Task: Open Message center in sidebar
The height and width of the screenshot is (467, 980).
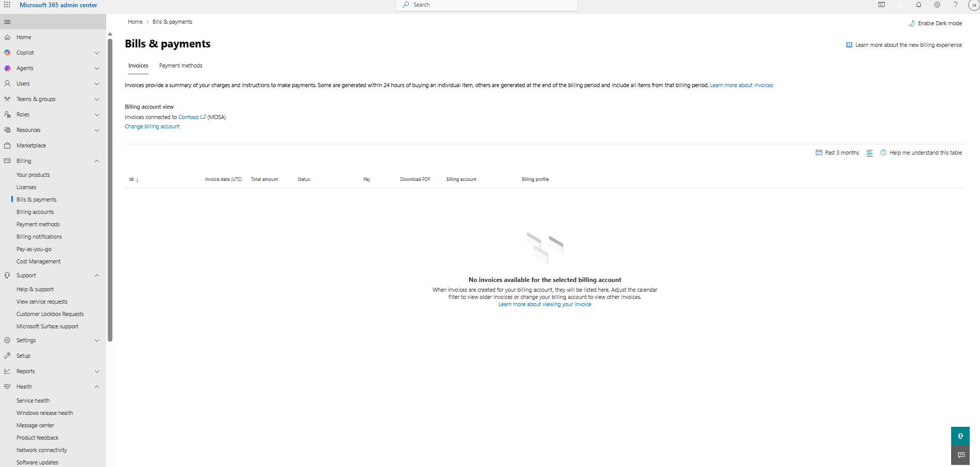Action: point(35,425)
